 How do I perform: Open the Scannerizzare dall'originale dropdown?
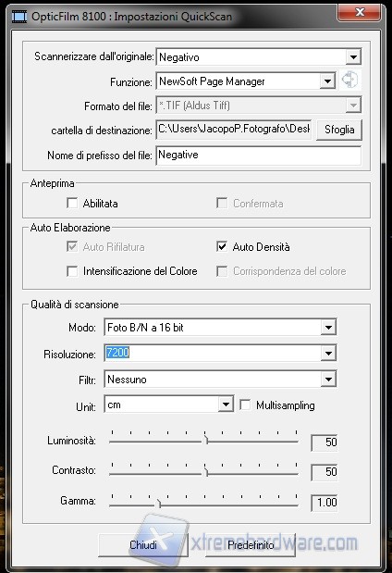pyautogui.click(x=353, y=57)
